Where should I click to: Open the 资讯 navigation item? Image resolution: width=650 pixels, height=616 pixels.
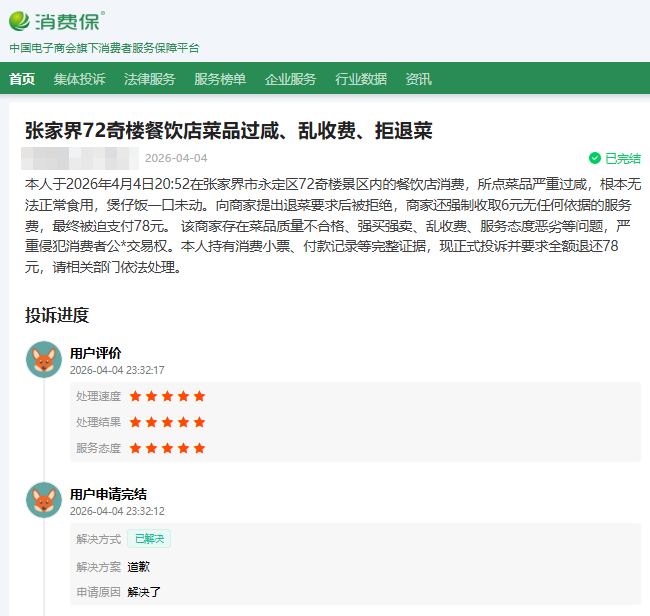click(418, 79)
